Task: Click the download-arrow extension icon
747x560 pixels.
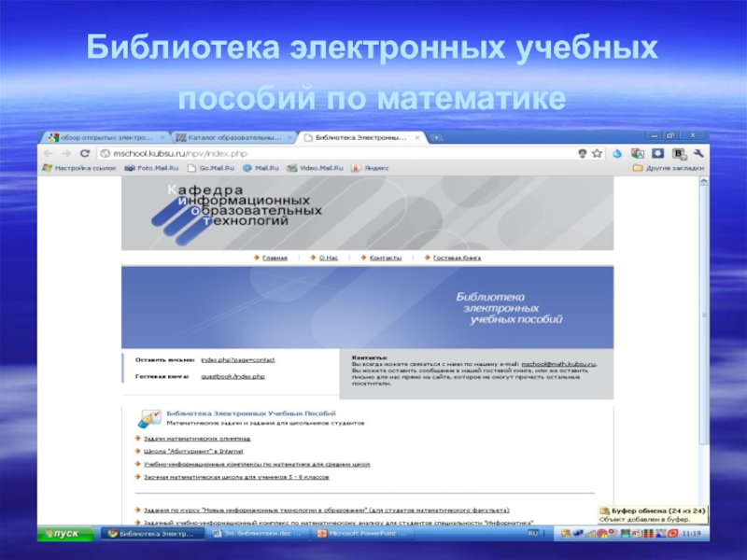Action: (658, 153)
